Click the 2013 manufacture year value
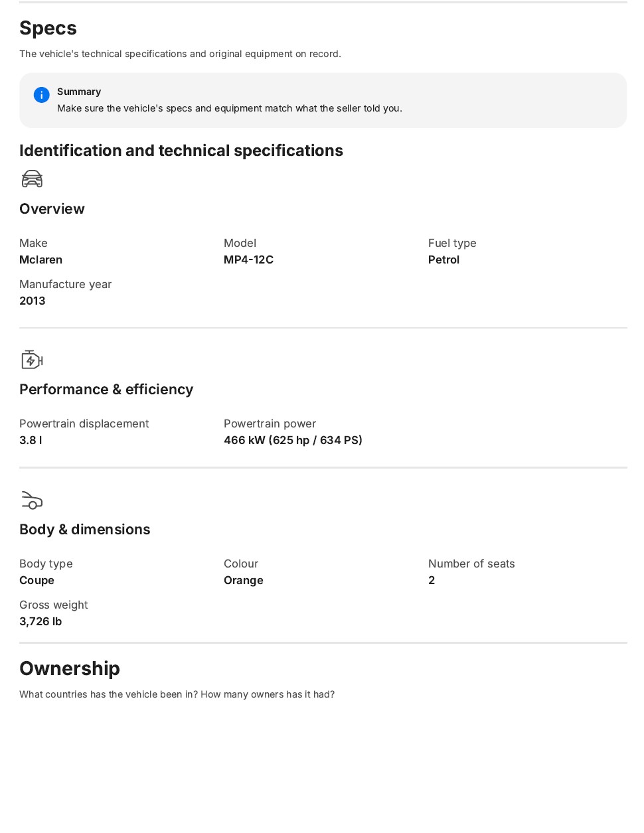This screenshot has width=644, height=833. tap(33, 301)
